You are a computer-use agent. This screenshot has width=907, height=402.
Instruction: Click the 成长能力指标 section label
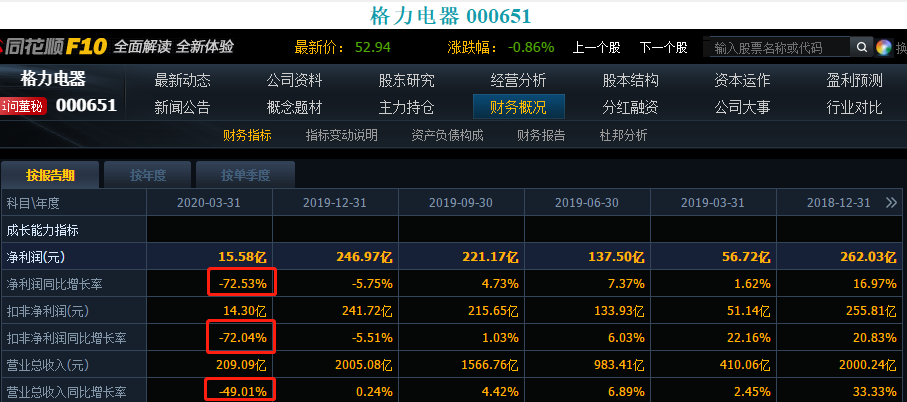tap(42, 230)
